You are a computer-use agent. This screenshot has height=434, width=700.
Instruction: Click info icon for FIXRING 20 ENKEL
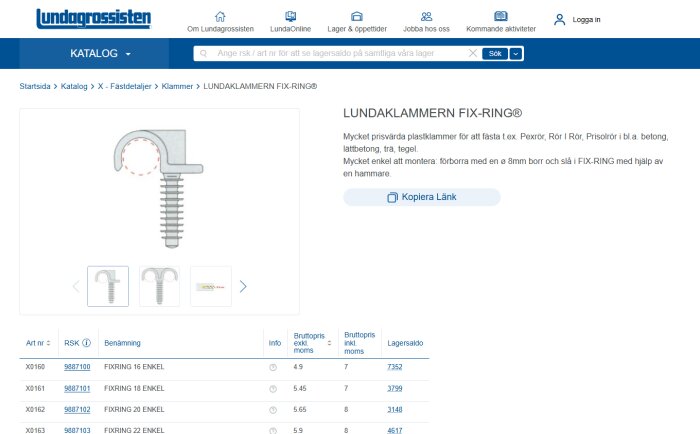click(x=273, y=410)
